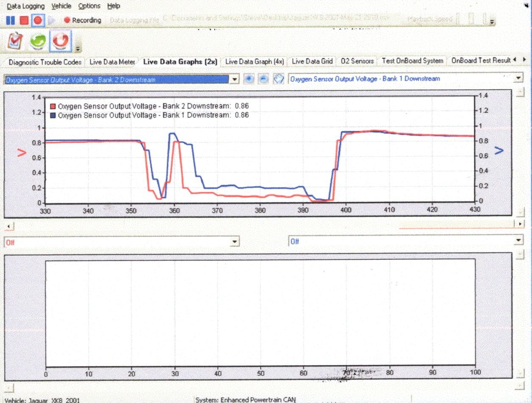Open the Vehicle menu
This screenshot has height=403, width=532.
61,6
